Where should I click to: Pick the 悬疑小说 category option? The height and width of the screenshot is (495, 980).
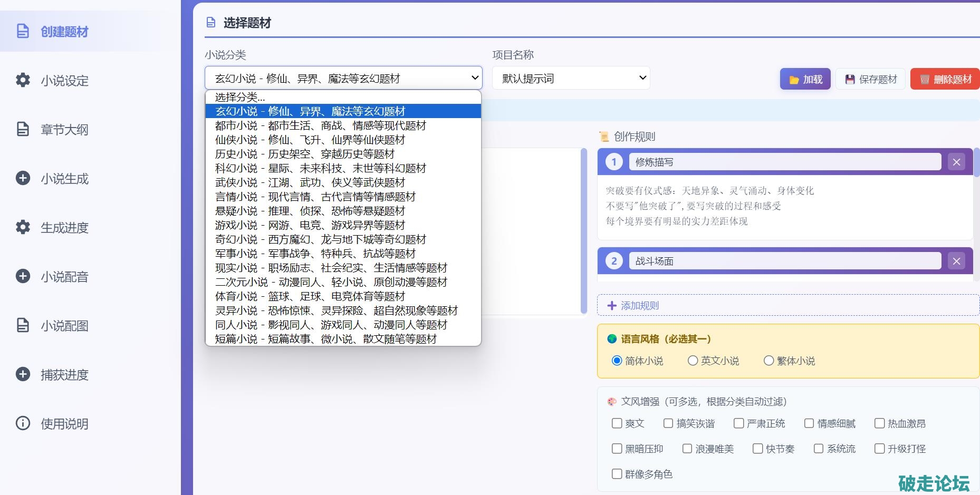310,211
